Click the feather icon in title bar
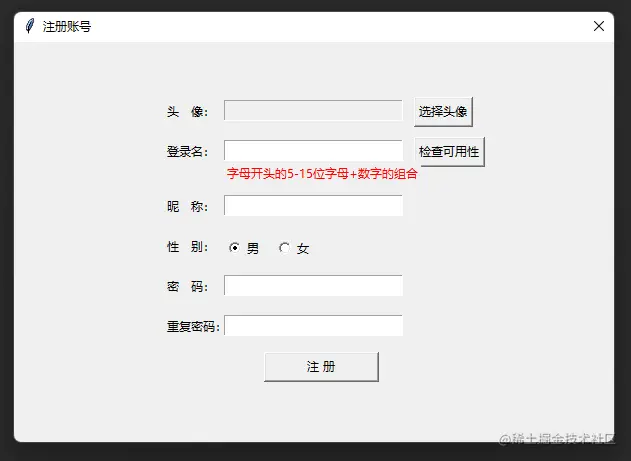This screenshot has width=631, height=461. 30,27
